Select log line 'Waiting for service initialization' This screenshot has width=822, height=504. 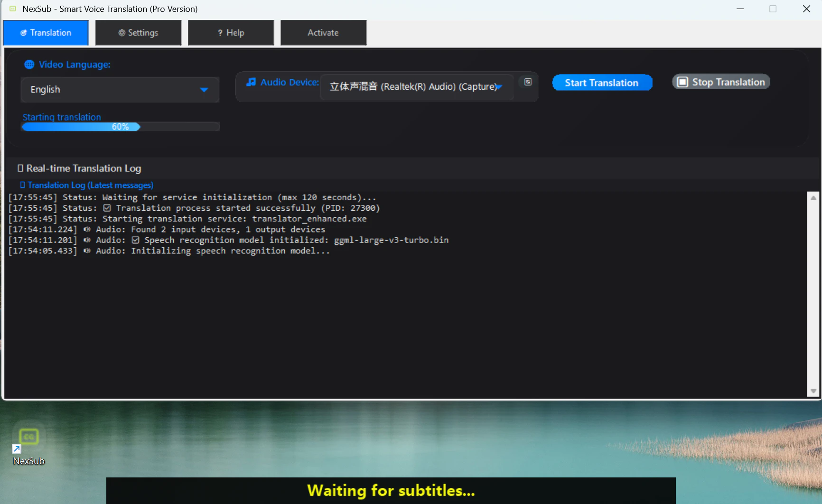(x=192, y=197)
